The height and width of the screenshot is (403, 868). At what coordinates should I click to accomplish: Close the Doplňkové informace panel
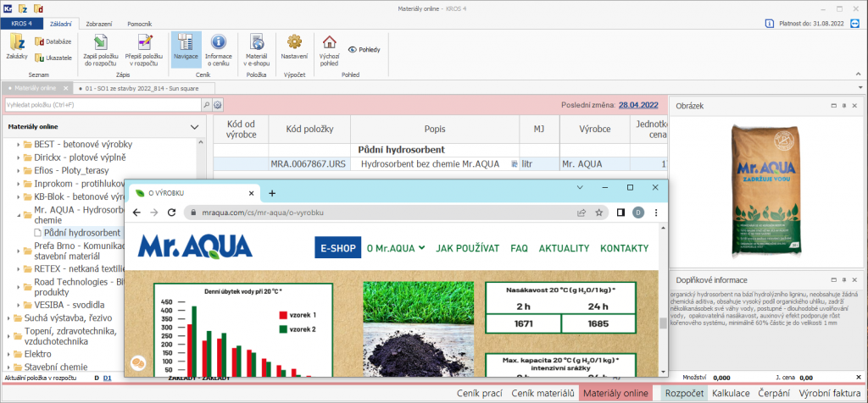click(854, 279)
